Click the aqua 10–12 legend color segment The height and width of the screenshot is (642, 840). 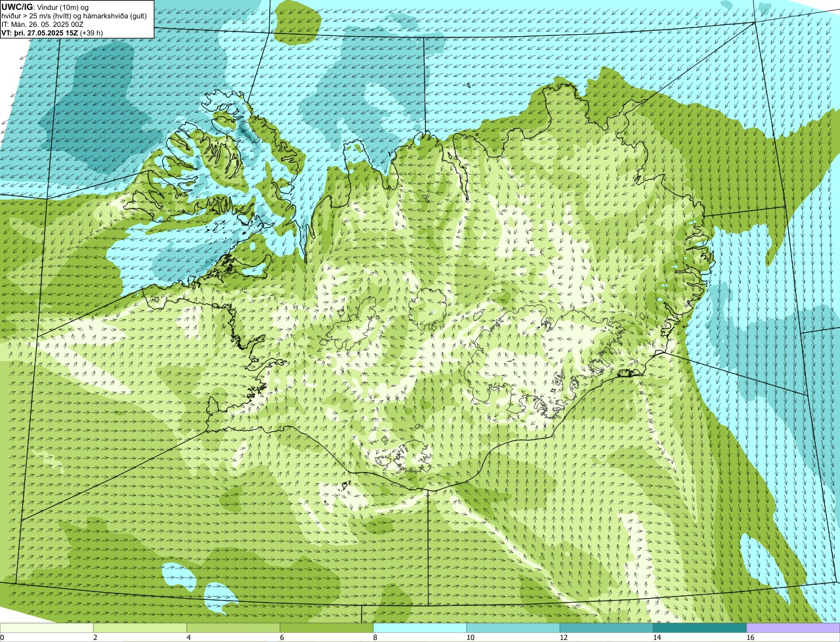point(513,628)
